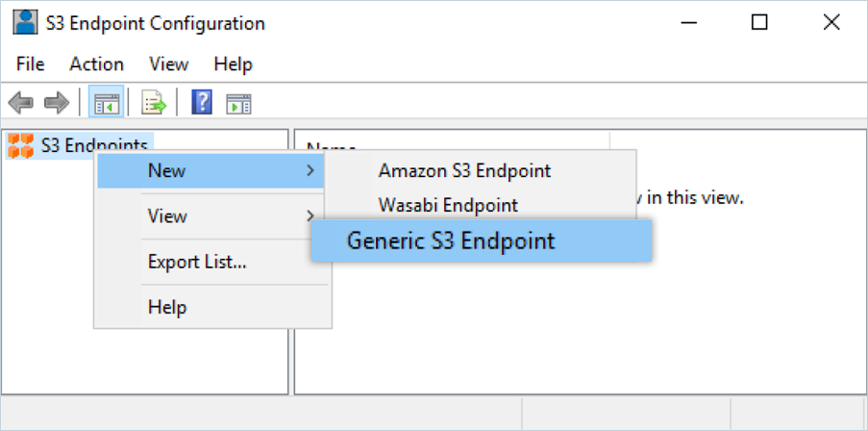Image resolution: width=868 pixels, height=431 pixels.
Task: Click the S3 Endpoints orange cubes icon
Action: [20, 146]
